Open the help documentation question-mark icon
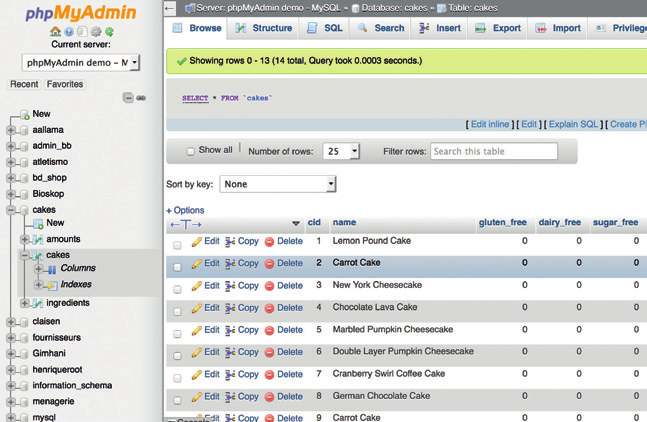 tap(69, 31)
